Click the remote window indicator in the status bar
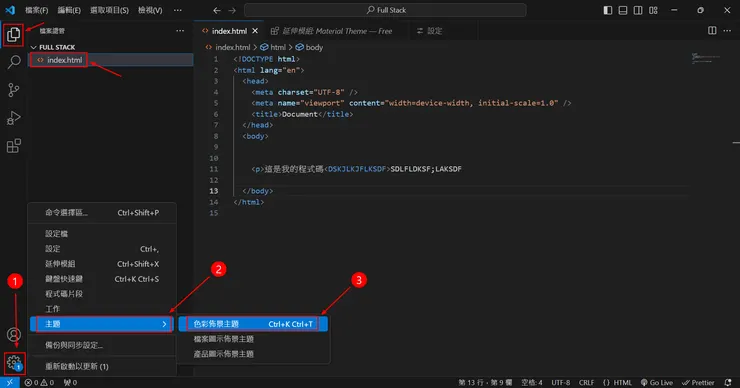The width and height of the screenshot is (740, 388). [9, 382]
